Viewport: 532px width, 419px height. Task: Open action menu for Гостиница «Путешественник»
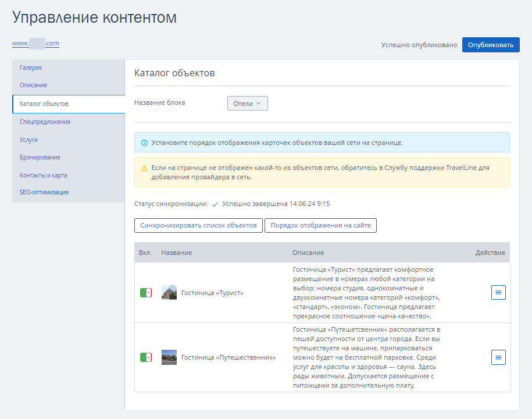pyautogui.click(x=498, y=357)
